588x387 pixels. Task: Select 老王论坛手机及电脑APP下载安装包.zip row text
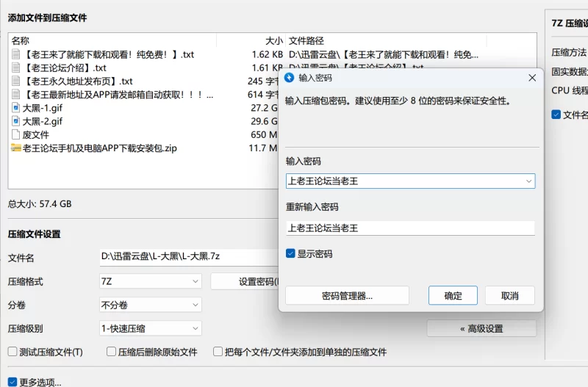(x=100, y=148)
